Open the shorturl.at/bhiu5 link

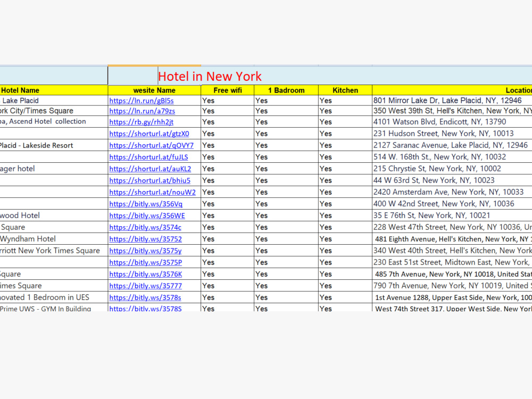click(x=149, y=180)
